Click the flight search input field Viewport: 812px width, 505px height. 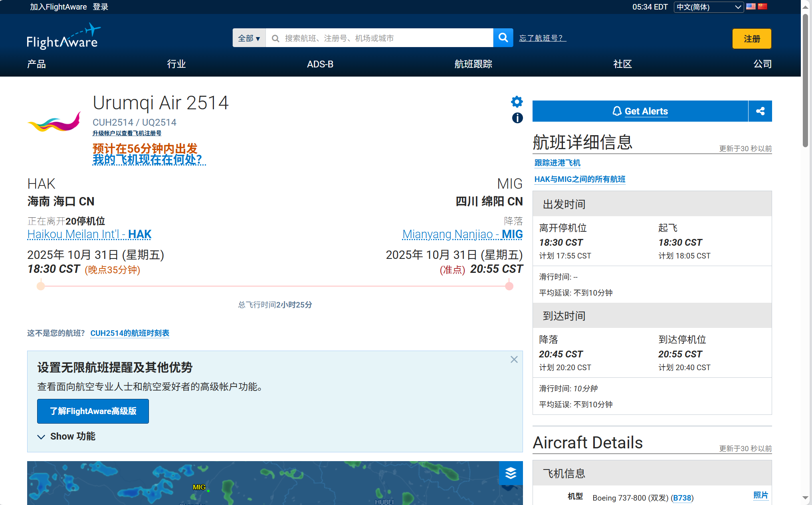tap(379, 38)
